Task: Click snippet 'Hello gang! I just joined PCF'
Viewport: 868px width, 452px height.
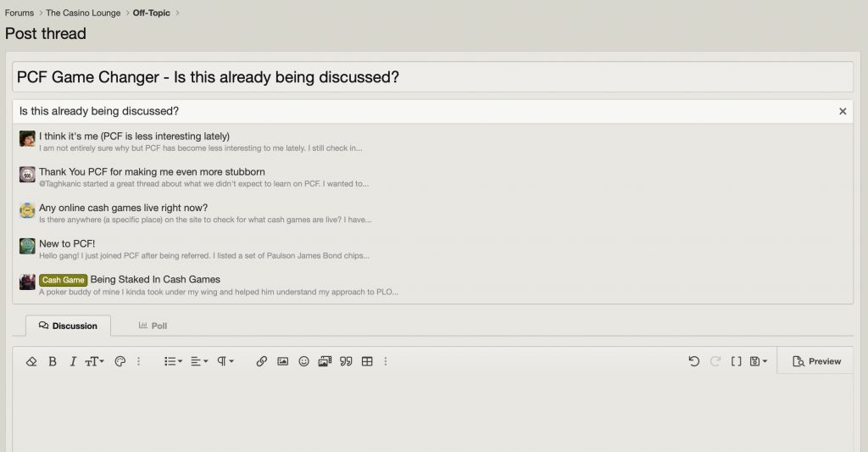Action: coord(204,256)
